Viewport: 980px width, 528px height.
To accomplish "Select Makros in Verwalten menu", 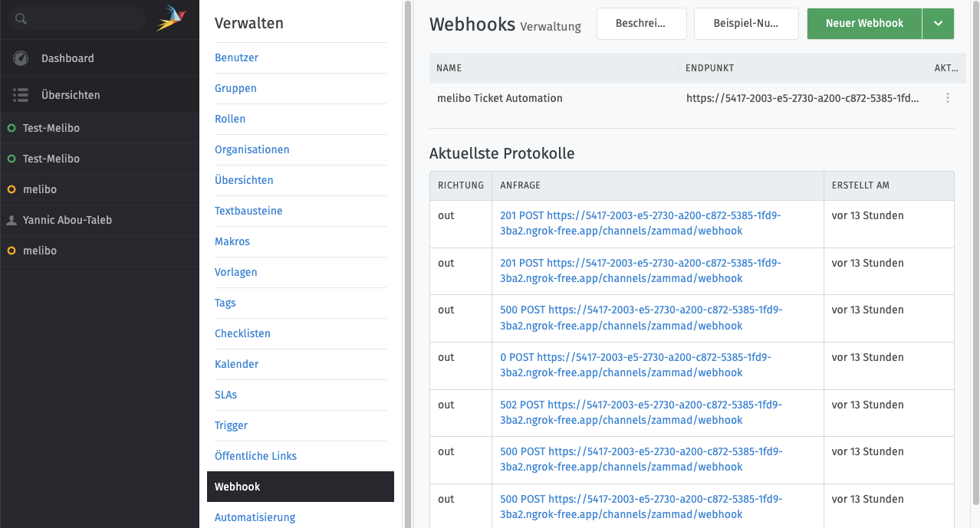I will point(232,241).
